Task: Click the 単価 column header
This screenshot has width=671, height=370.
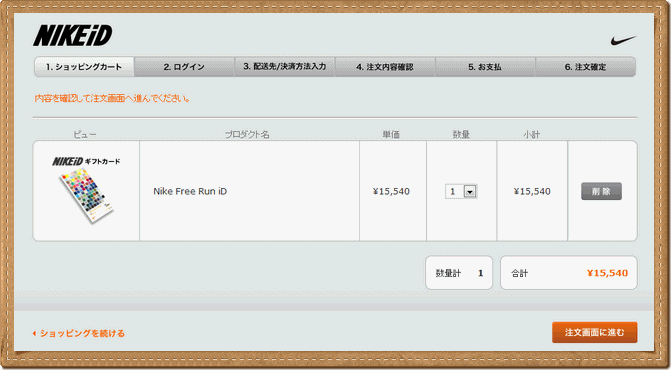Action: pos(391,134)
